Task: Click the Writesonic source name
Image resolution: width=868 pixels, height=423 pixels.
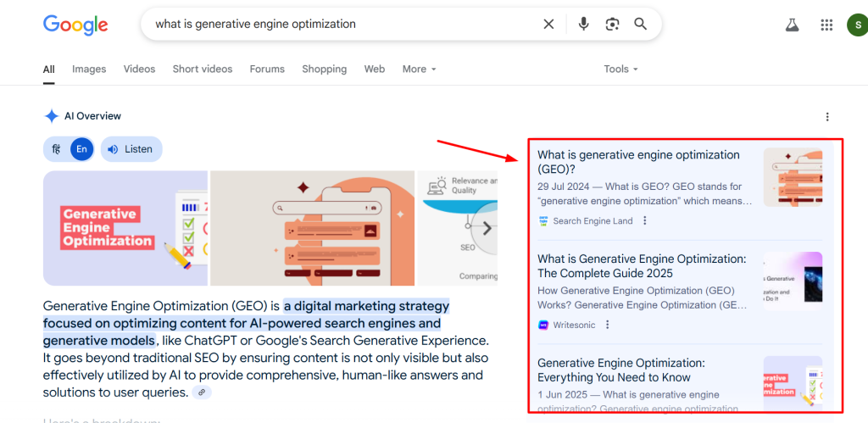Action: click(x=574, y=325)
